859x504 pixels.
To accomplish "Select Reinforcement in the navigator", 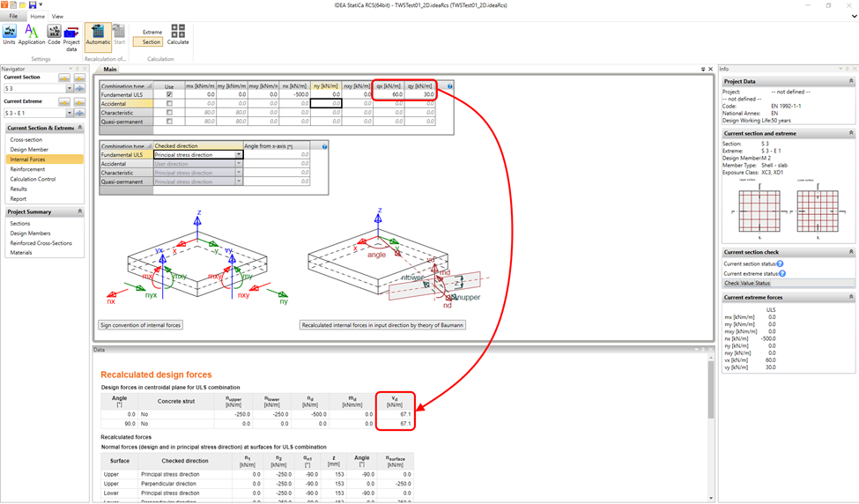I will [x=27, y=169].
